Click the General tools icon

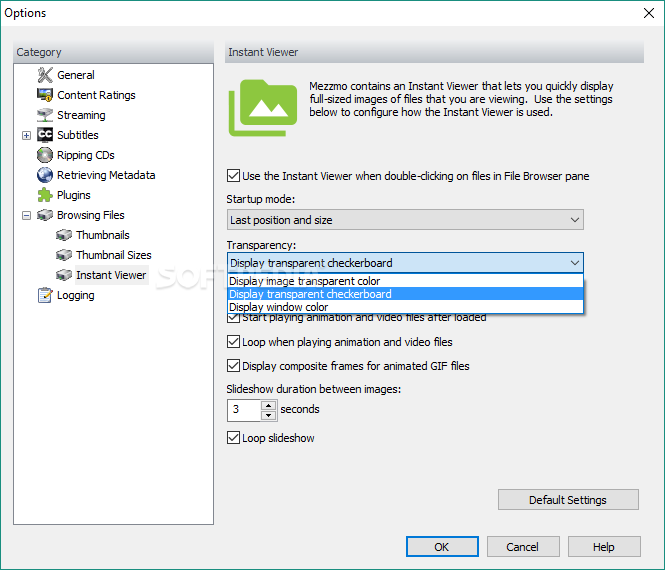45,75
